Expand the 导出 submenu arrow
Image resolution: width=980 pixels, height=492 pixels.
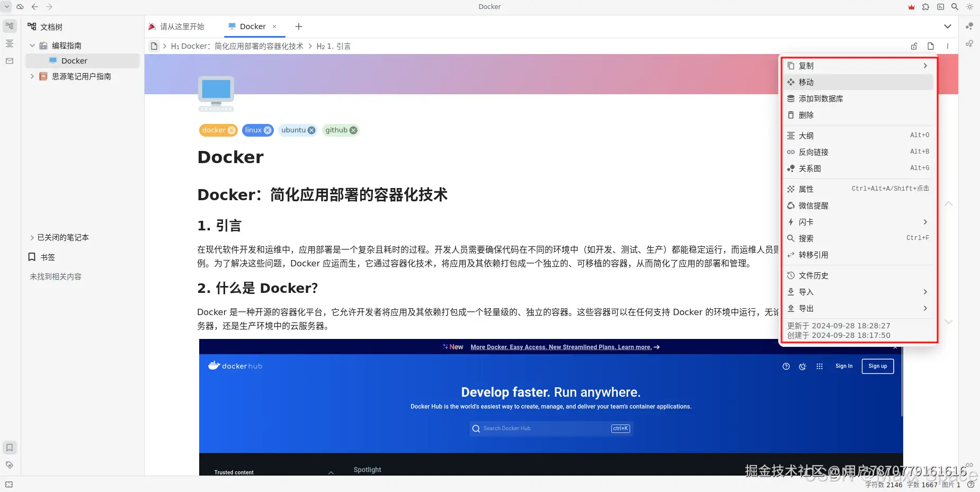pyautogui.click(x=925, y=308)
